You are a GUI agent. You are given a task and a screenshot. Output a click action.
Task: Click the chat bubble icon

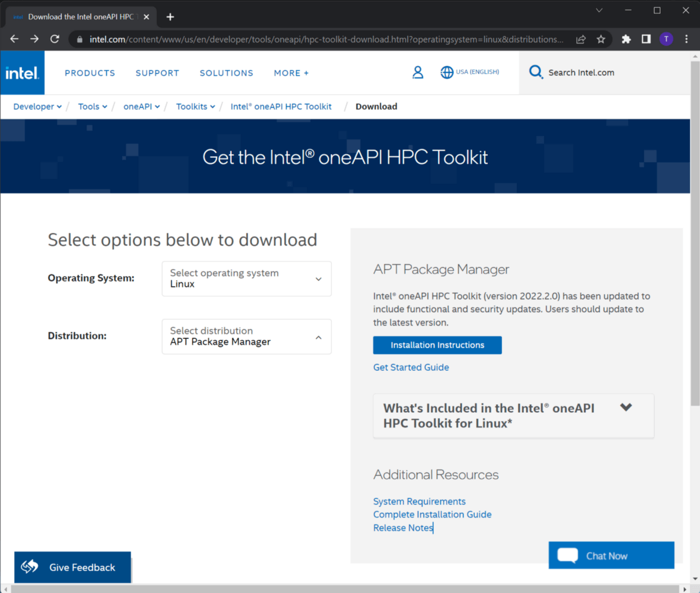[568, 556]
